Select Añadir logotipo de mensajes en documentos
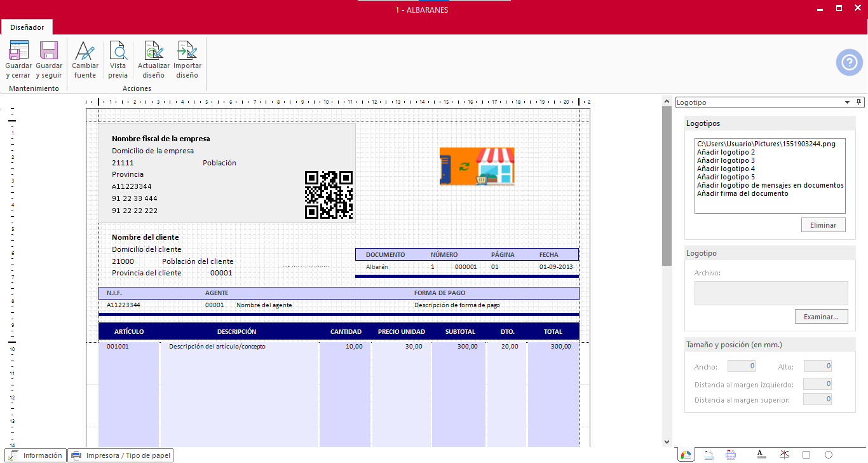The height and width of the screenshot is (463, 868). pos(770,185)
